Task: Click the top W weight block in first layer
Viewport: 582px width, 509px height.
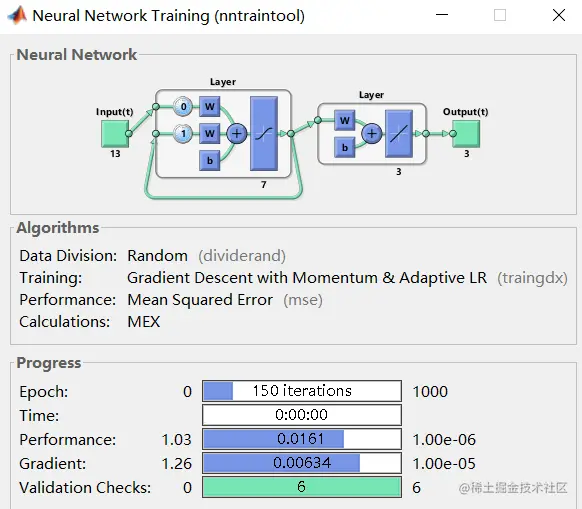Action: 210,107
